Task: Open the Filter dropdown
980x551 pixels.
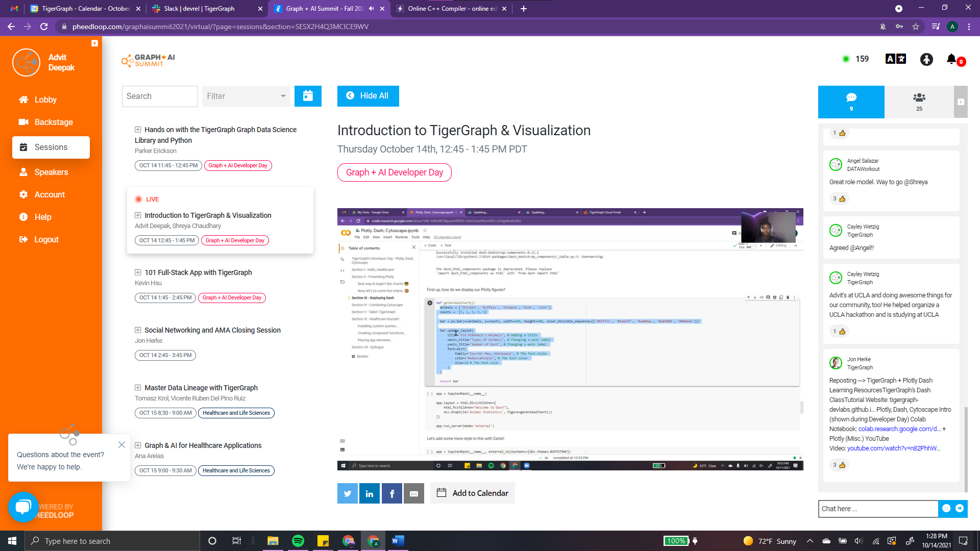Action: (x=246, y=96)
